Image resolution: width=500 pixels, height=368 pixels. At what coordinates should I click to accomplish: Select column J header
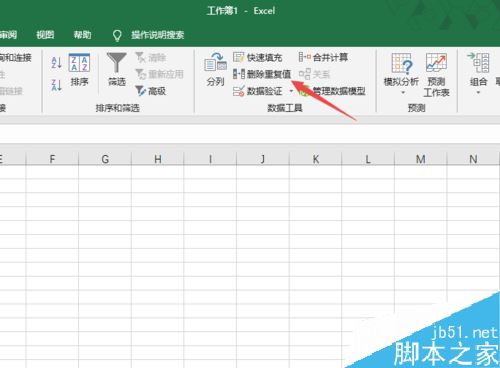(263, 159)
